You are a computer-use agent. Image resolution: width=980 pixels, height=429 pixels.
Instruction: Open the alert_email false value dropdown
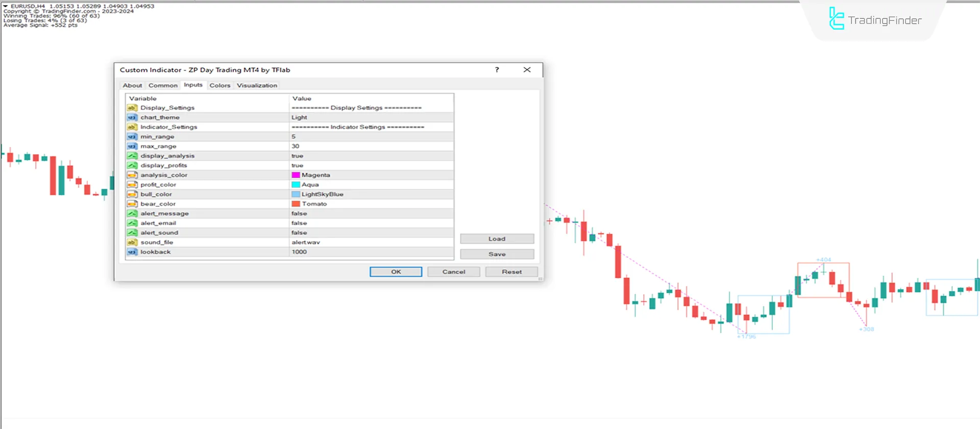tap(371, 223)
